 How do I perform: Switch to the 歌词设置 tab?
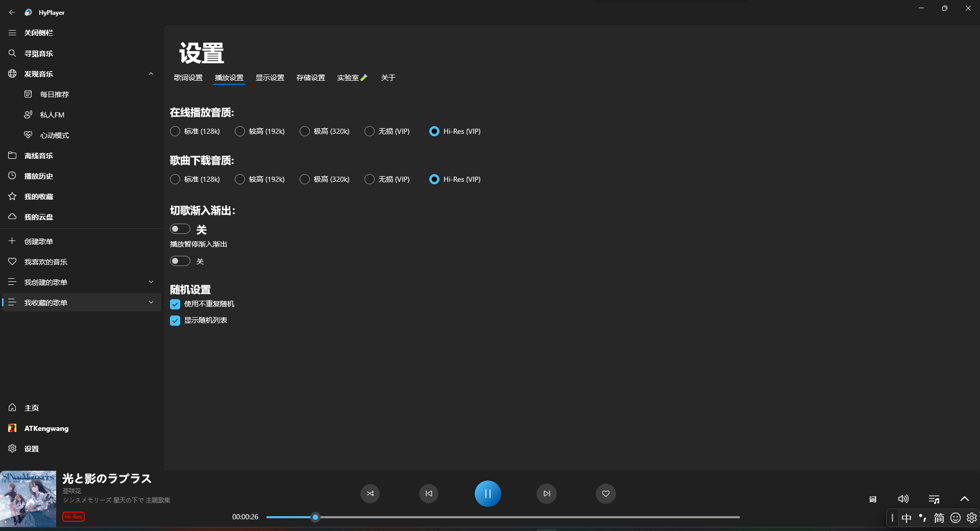point(187,78)
